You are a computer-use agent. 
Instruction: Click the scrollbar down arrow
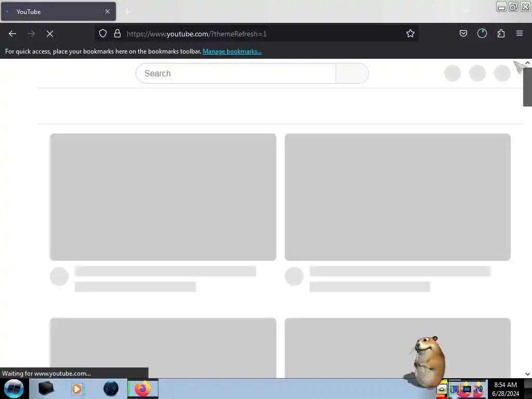527,374
